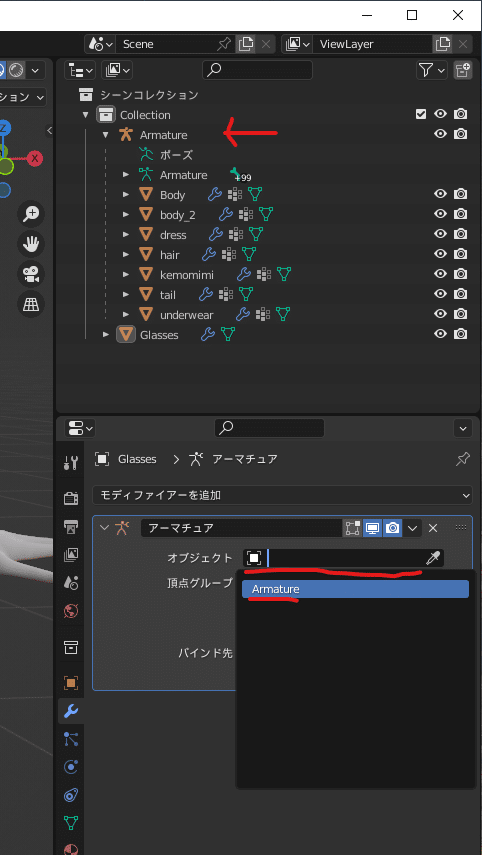
Task: Pin the properties editor context
Action: [x=462, y=459]
